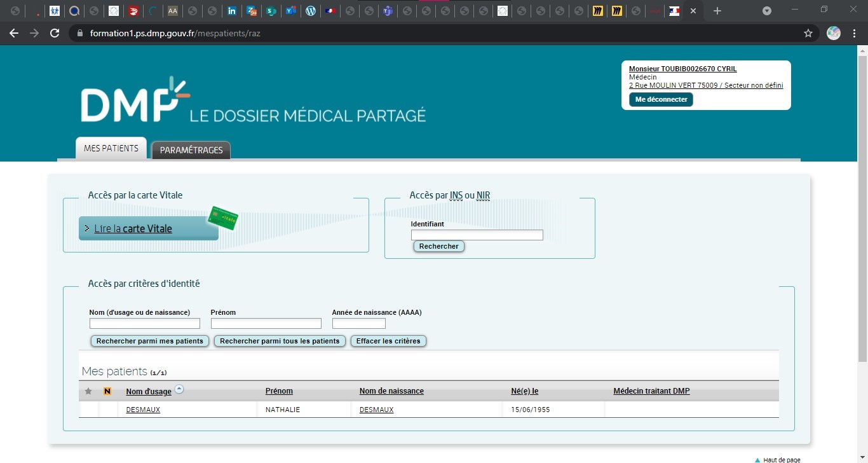Click the reload page icon
Viewport: 868px width, 463px height.
click(55, 33)
